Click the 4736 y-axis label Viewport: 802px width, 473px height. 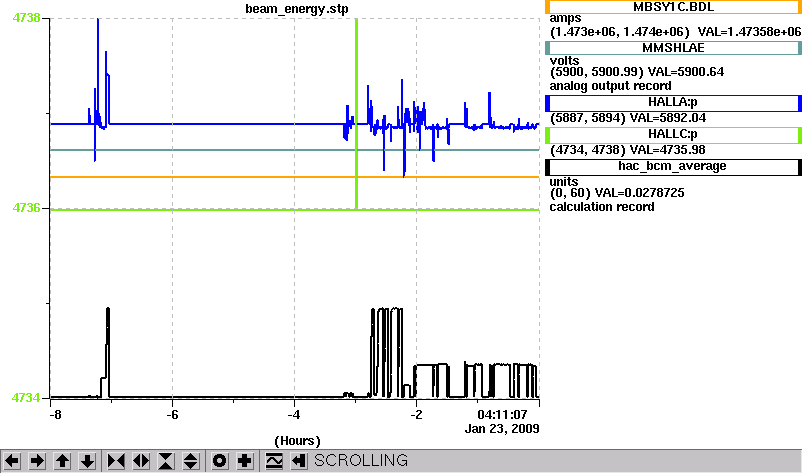pyautogui.click(x=26, y=208)
